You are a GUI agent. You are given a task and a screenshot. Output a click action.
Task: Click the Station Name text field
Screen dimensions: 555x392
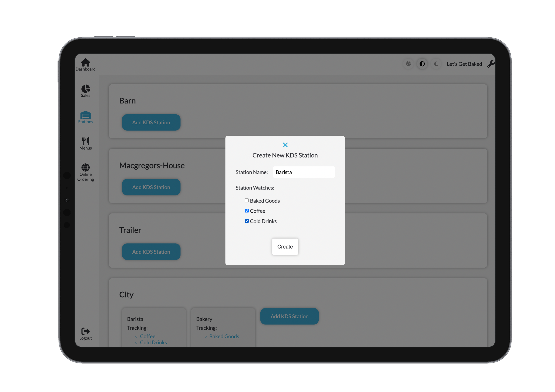point(304,172)
